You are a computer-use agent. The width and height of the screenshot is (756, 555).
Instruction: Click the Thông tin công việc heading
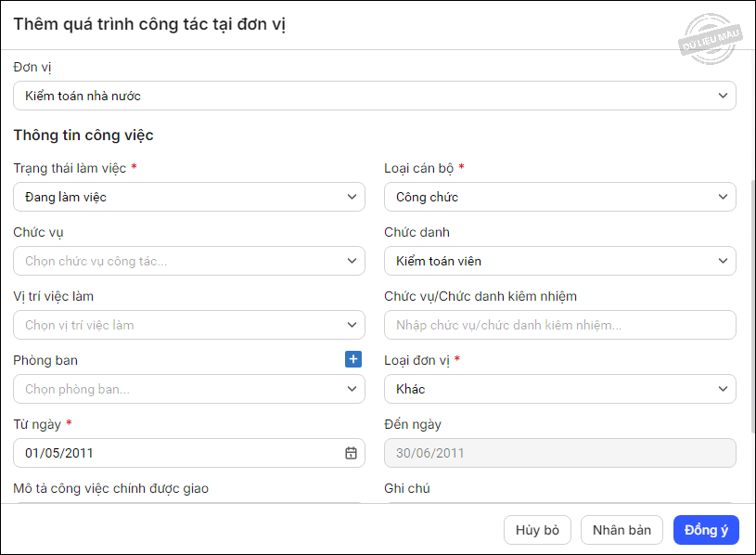point(83,136)
